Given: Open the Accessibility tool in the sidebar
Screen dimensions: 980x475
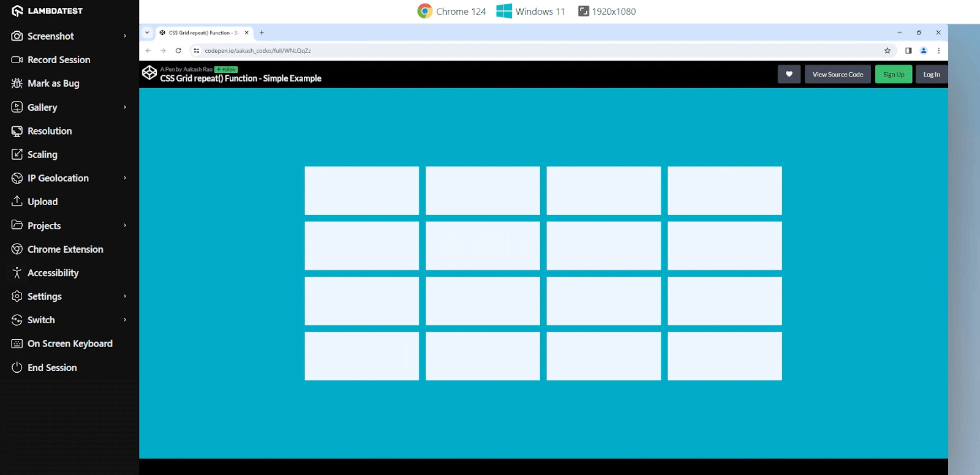Looking at the screenshot, I should (x=45, y=273).
